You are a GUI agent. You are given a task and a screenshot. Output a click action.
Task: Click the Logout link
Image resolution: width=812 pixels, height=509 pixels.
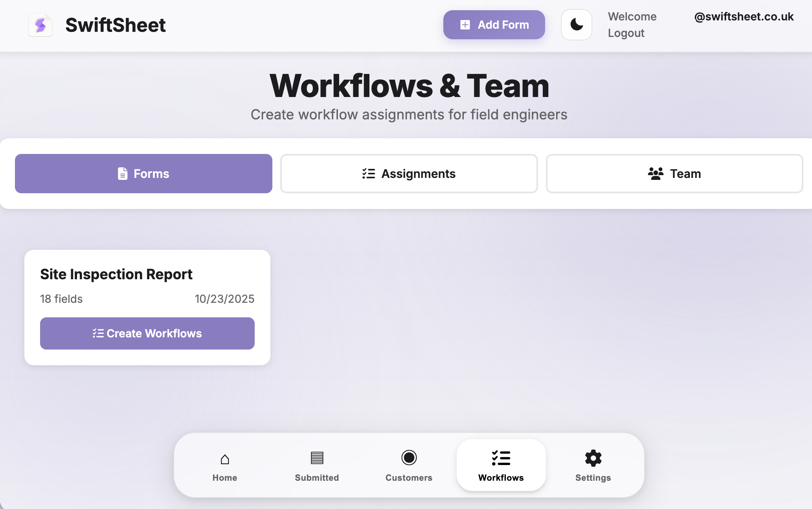tap(626, 33)
